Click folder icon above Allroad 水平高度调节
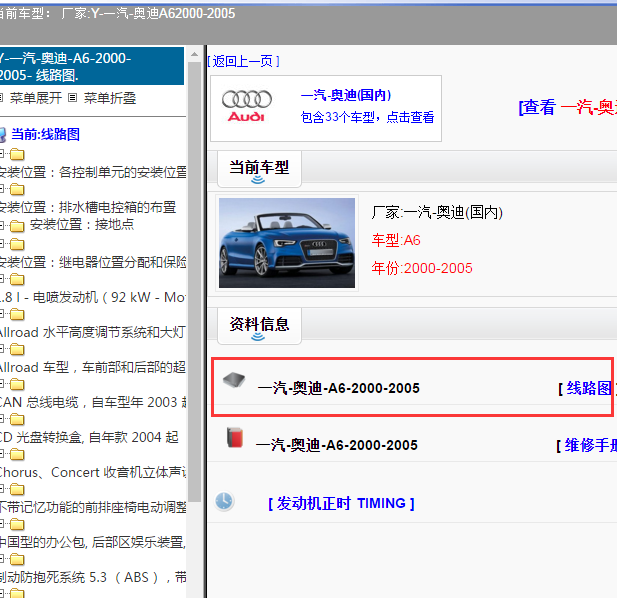The height and width of the screenshot is (598, 617). tap(17, 315)
